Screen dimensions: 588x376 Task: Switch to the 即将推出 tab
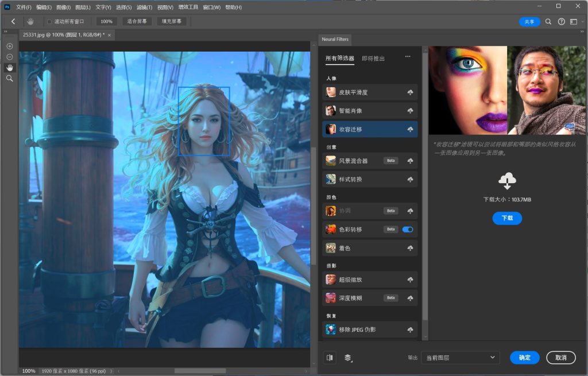[x=373, y=59]
